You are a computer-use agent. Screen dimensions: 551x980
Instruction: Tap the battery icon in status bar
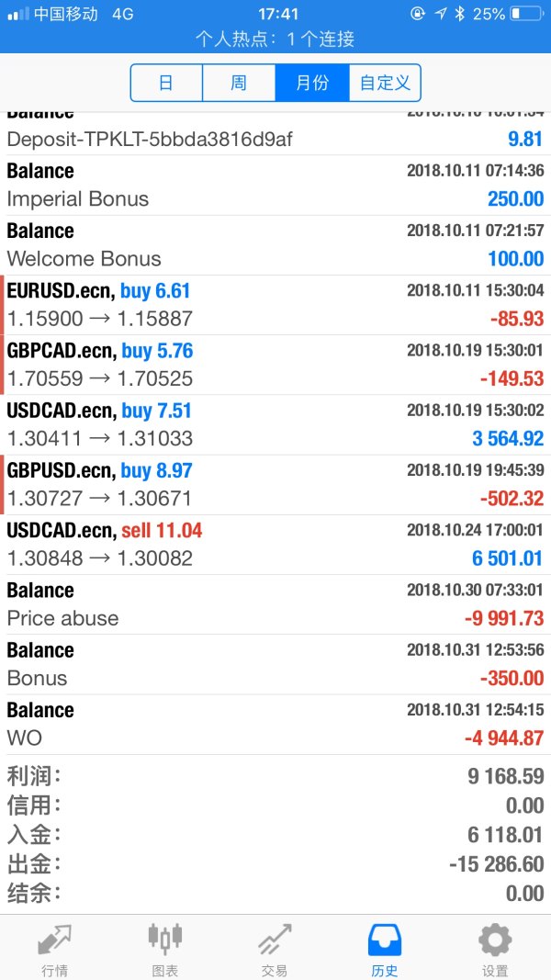[526, 14]
